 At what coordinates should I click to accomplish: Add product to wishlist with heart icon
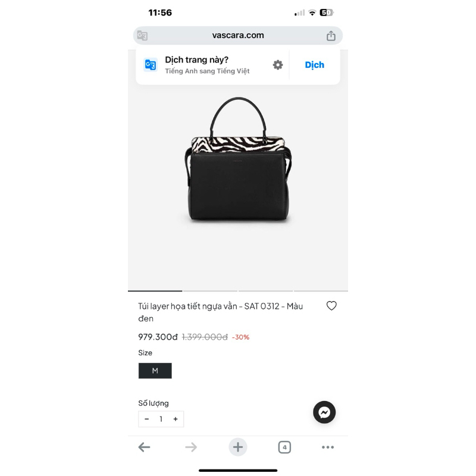click(331, 306)
